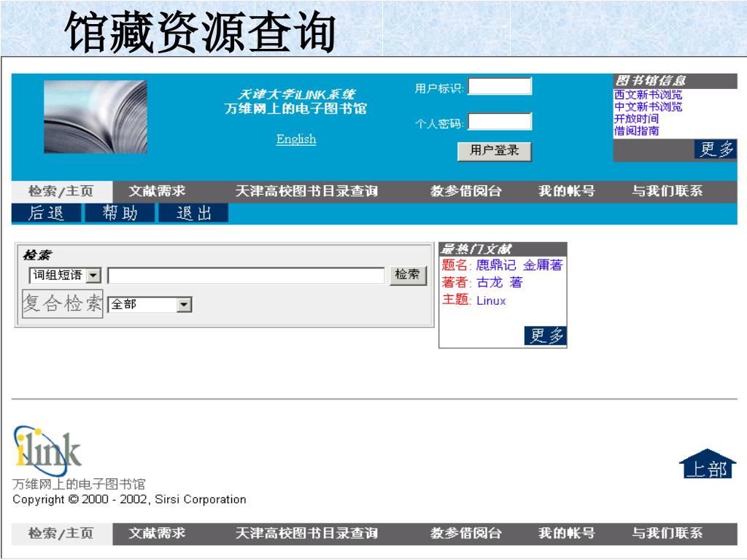The width and height of the screenshot is (747, 560).
Task: Open the 全部 library scope dropdown
Action: (x=150, y=304)
